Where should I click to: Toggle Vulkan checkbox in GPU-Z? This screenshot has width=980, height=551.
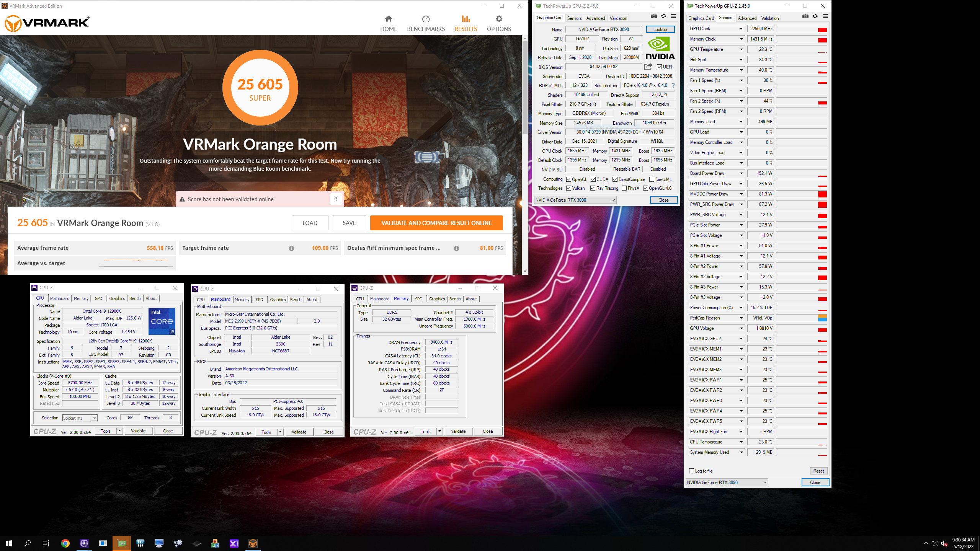(569, 188)
